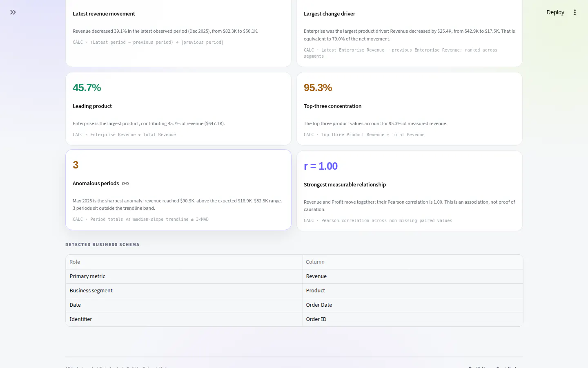588x368 pixels.
Task: Click the 95.3% metric value
Action: (x=318, y=88)
